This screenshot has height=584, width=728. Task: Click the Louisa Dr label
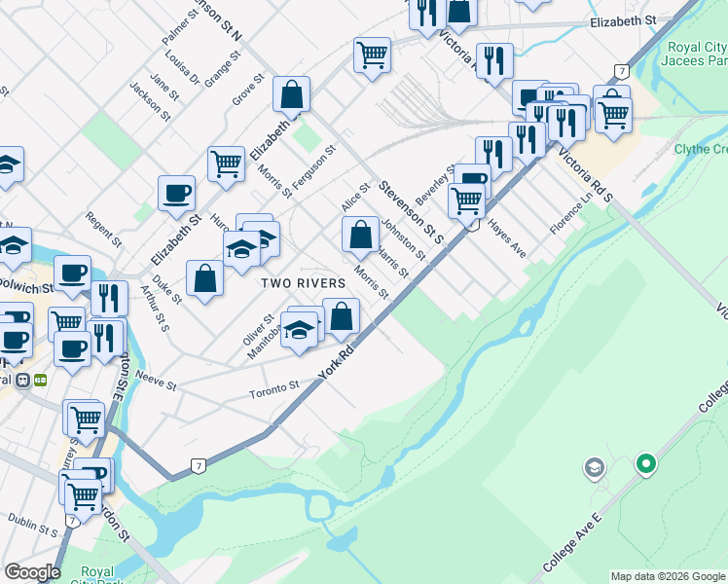[182, 67]
